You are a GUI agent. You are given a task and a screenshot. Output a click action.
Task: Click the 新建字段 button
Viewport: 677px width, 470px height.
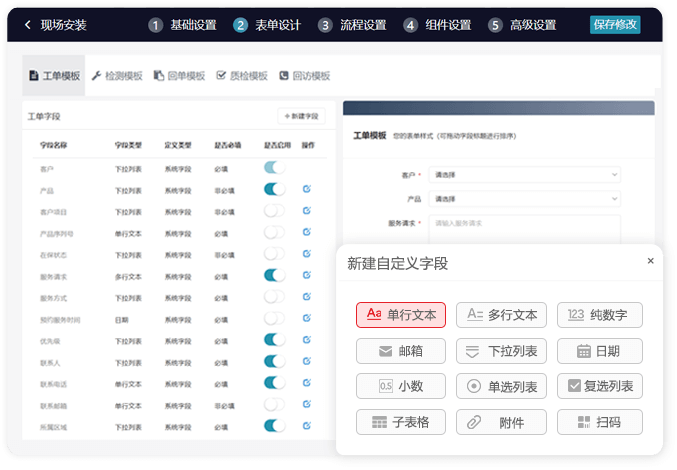pyautogui.click(x=301, y=116)
